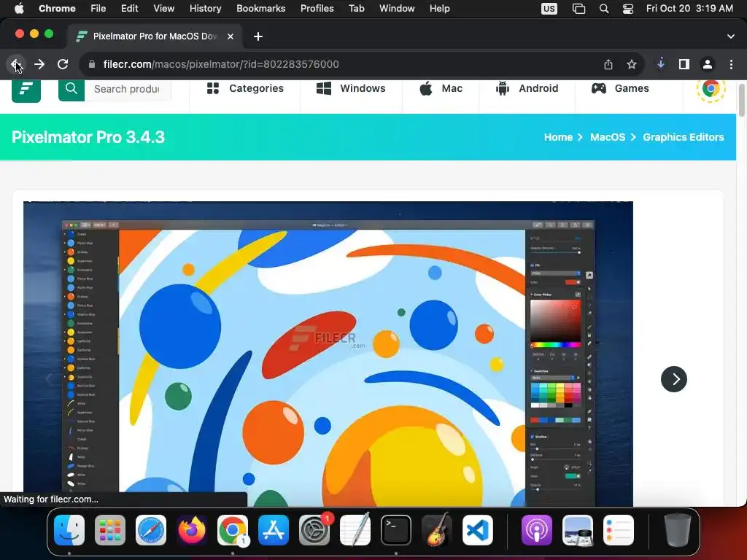Show next screenshot with right arrow
The width and height of the screenshot is (747, 560).
[673, 379]
